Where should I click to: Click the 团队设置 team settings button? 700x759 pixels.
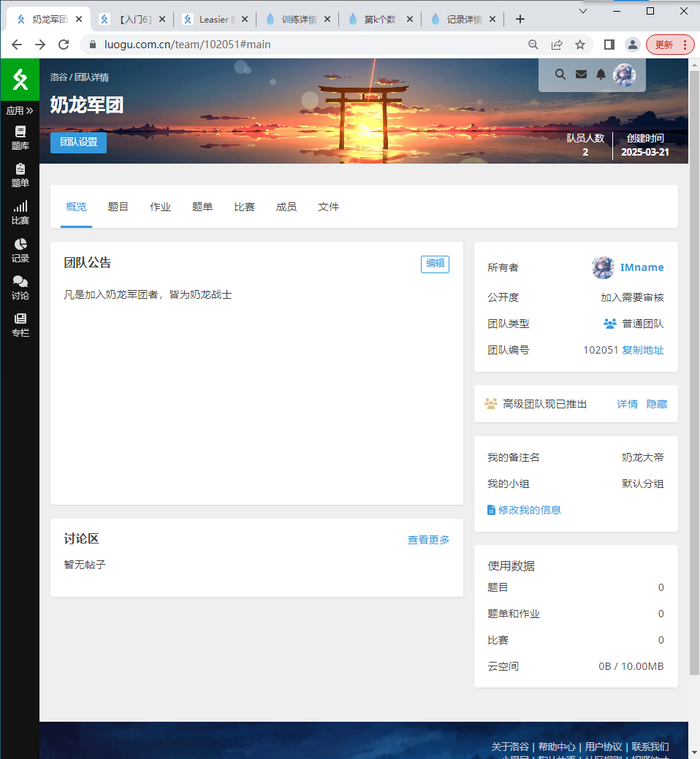click(78, 142)
